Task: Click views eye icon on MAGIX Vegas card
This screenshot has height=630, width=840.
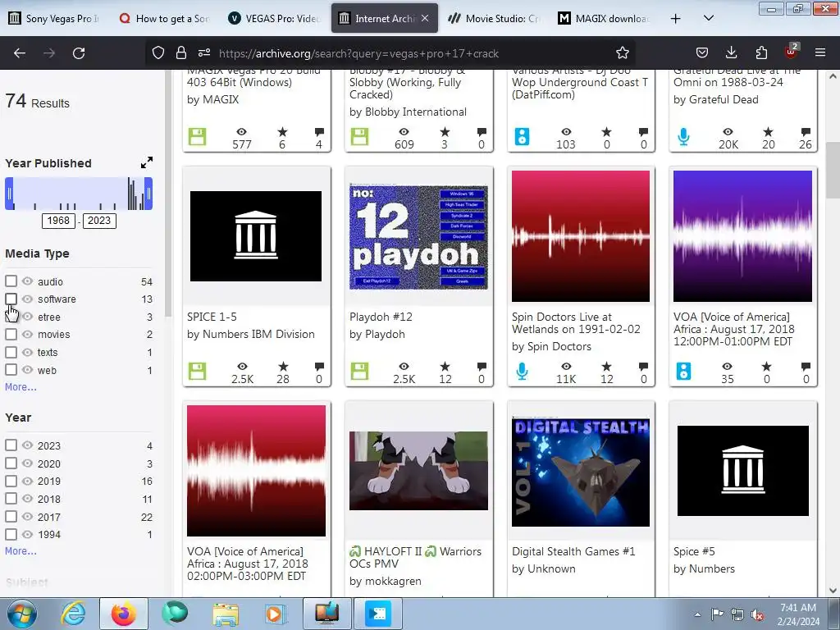Action: click(242, 132)
